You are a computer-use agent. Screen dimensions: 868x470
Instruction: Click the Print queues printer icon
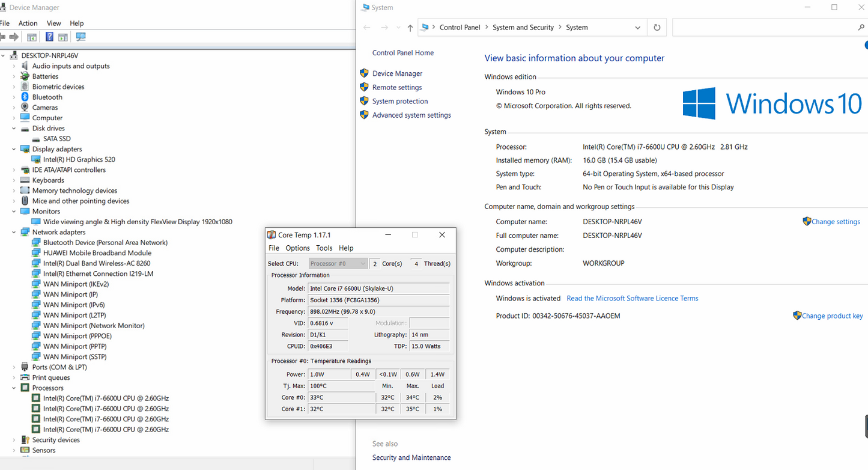25,377
